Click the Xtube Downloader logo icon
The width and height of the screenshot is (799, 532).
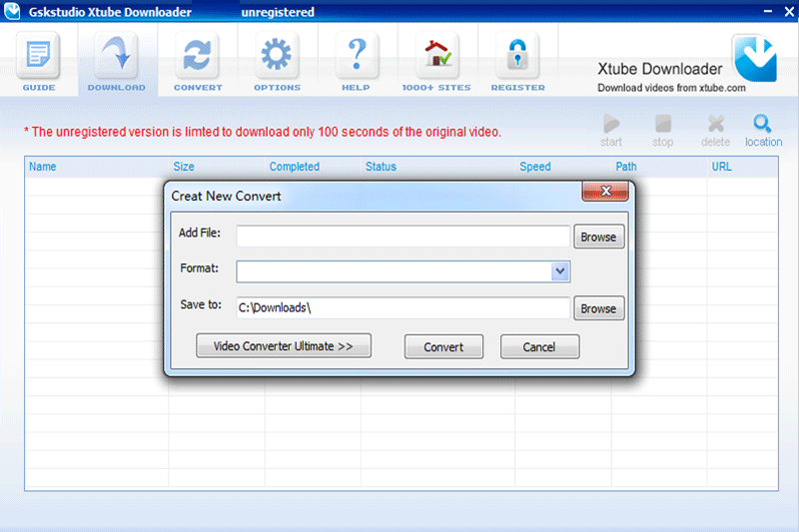pyautogui.click(x=755, y=59)
